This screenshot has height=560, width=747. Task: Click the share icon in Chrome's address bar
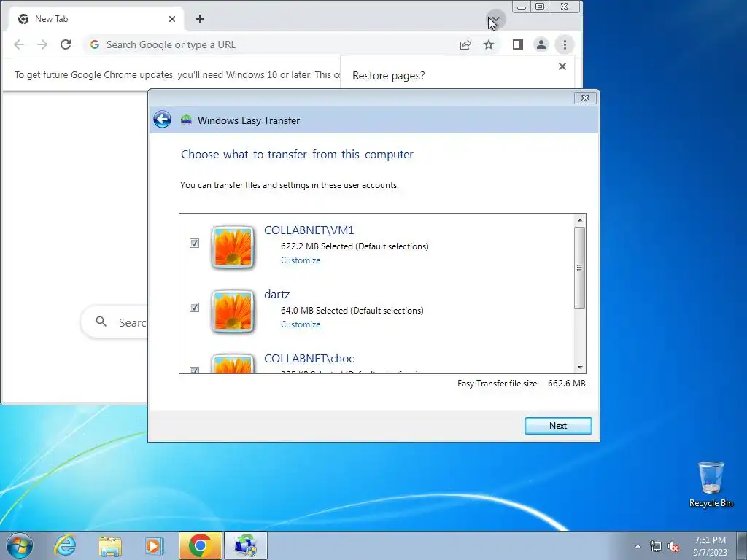465,44
